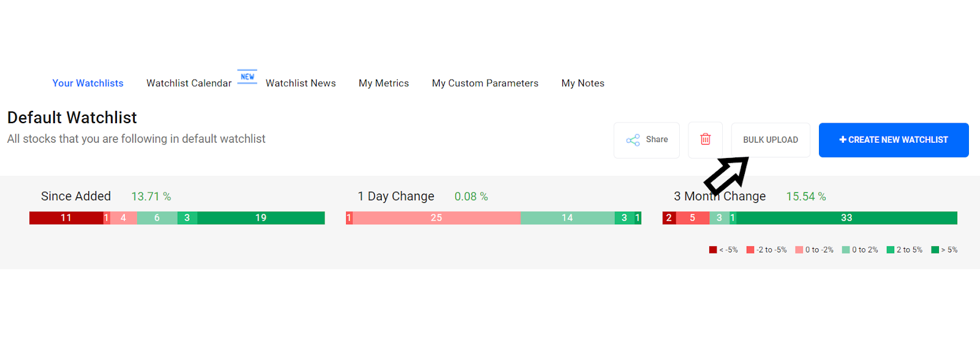Click the > 5% legend swatch

[935, 250]
